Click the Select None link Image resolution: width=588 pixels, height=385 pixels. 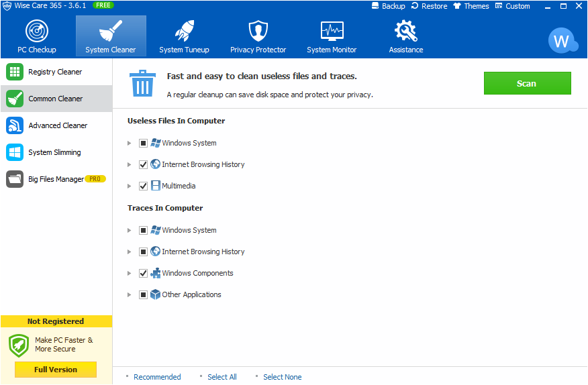coord(283,377)
